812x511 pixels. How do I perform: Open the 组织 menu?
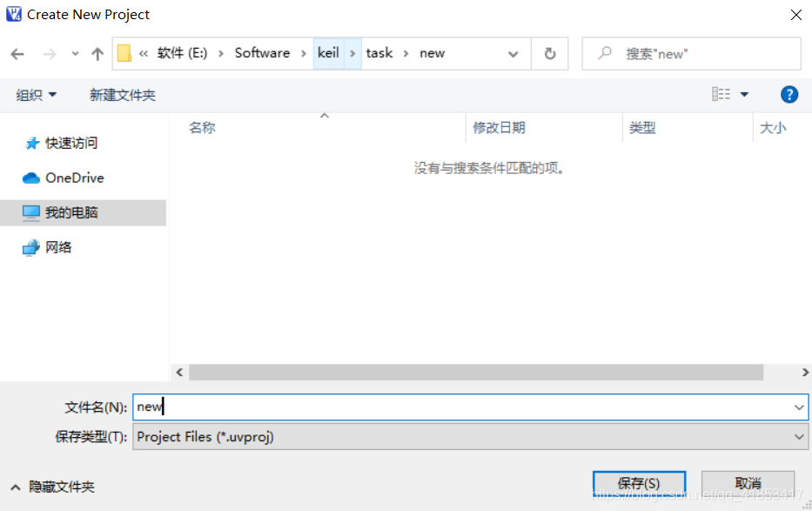pos(36,95)
